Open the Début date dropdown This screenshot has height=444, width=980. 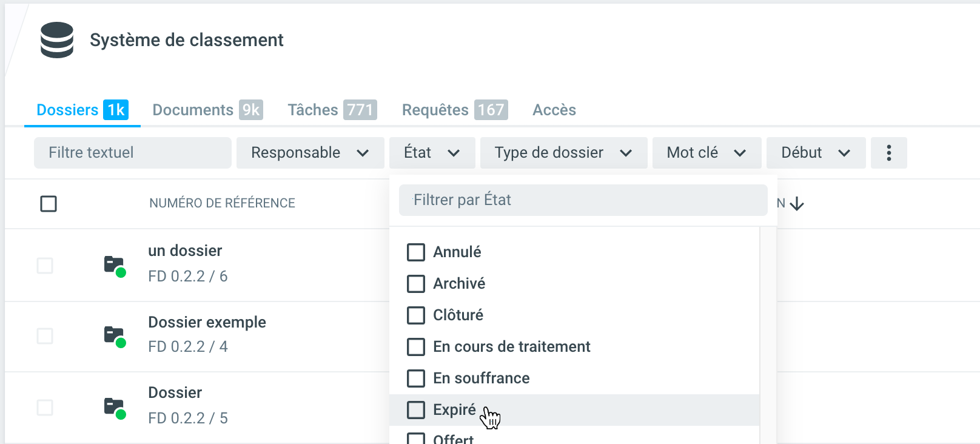click(x=816, y=153)
